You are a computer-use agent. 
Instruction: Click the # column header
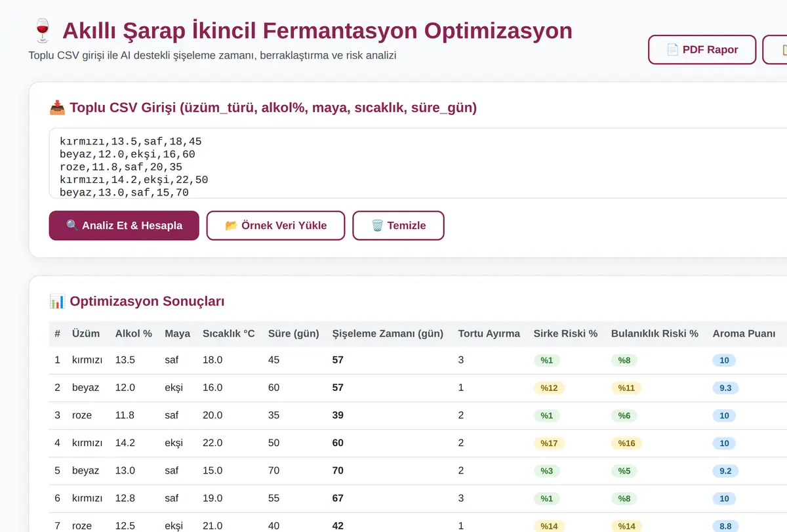[58, 333]
